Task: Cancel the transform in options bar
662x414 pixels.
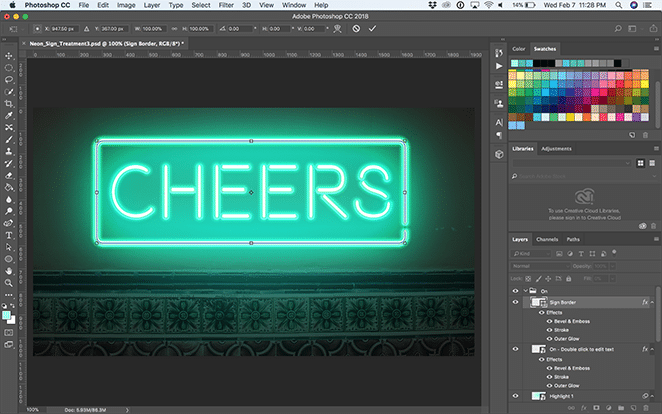Action: pyautogui.click(x=356, y=28)
